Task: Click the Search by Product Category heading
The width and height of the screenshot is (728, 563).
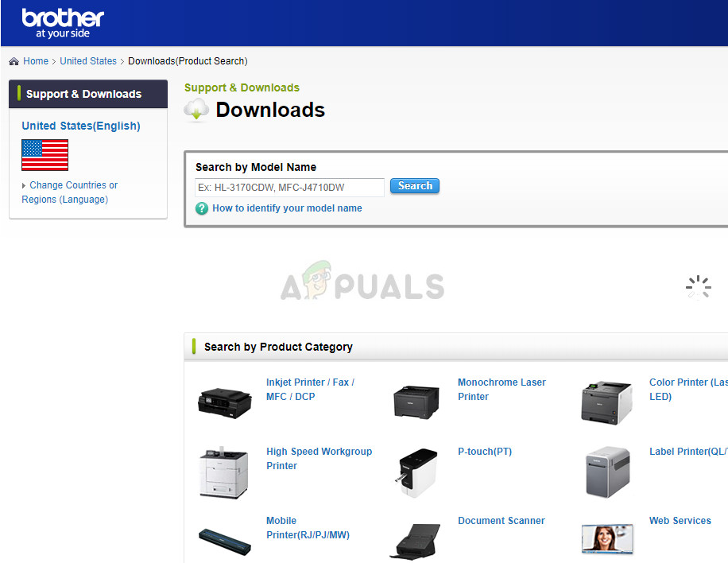Action: [278, 347]
